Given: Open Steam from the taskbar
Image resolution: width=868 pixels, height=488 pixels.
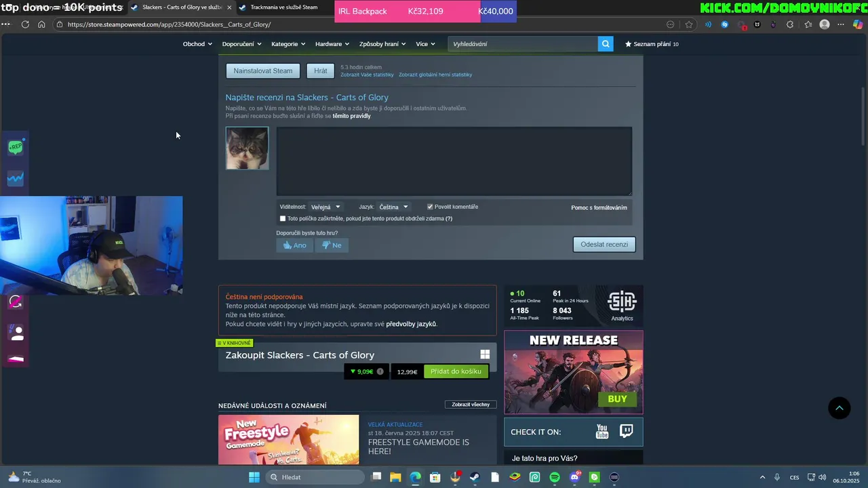Looking at the screenshot, I should click(x=475, y=477).
